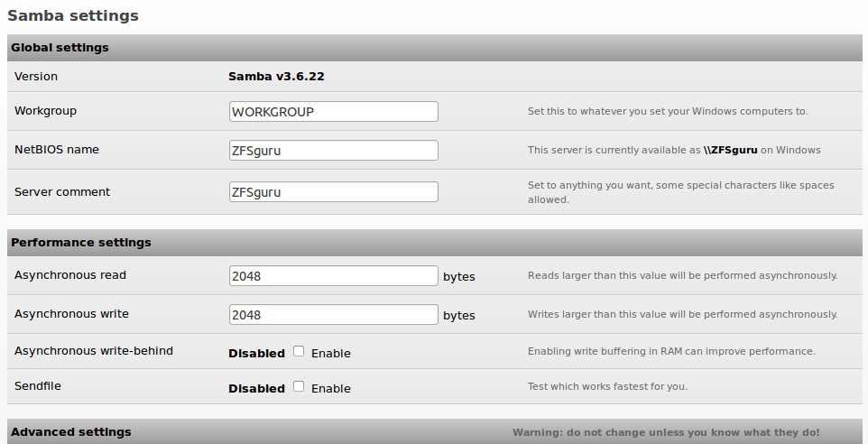
Task: Click the Sendfile row label
Action: point(38,386)
